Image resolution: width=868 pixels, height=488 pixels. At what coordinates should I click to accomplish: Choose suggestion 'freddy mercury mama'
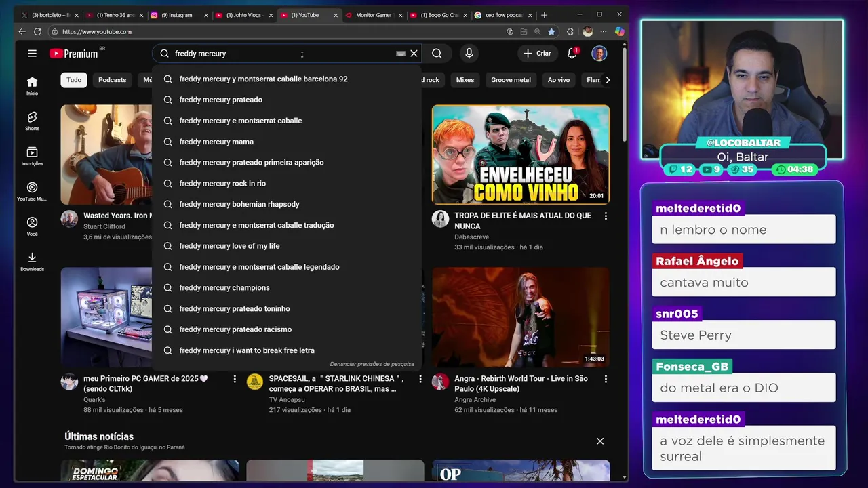coord(287,142)
